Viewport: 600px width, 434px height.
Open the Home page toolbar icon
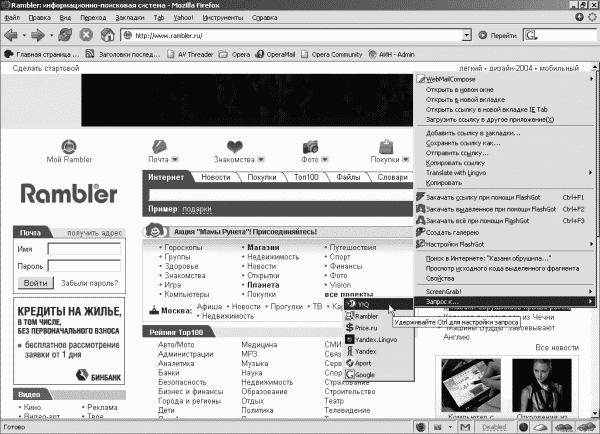coord(107,35)
